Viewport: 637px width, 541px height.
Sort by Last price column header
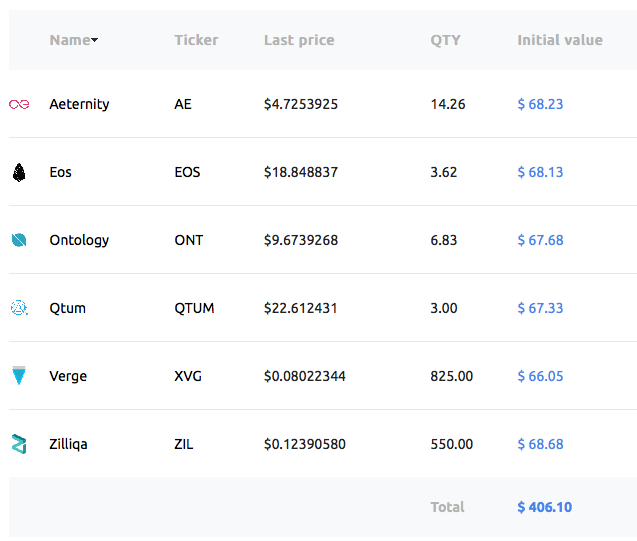(299, 40)
